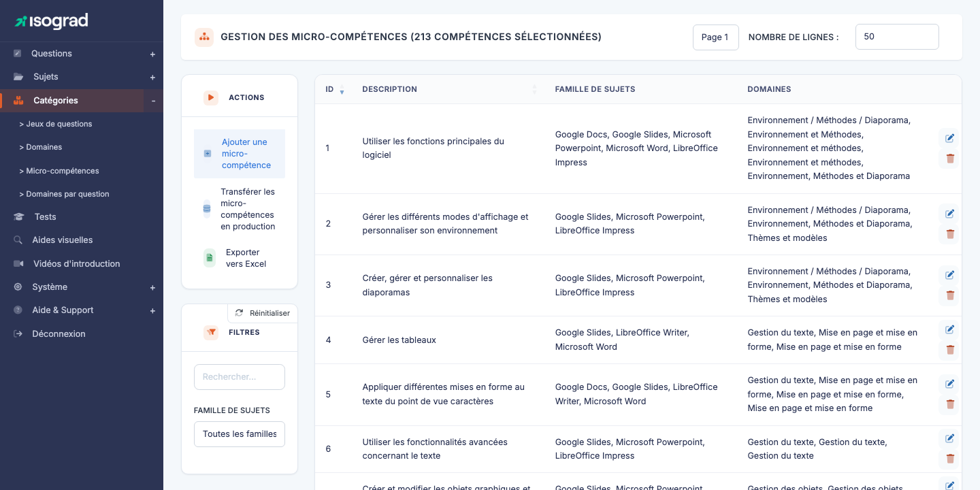The height and width of the screenshot is (490, 980).
Task: Edit micro-compétence ID 3
Action: click(949, 275)
